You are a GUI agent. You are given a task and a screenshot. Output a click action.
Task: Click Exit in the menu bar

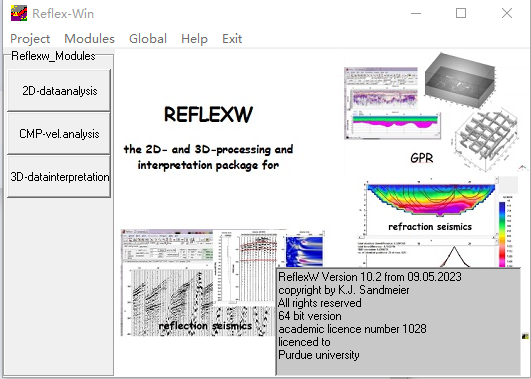pos(232,39)
